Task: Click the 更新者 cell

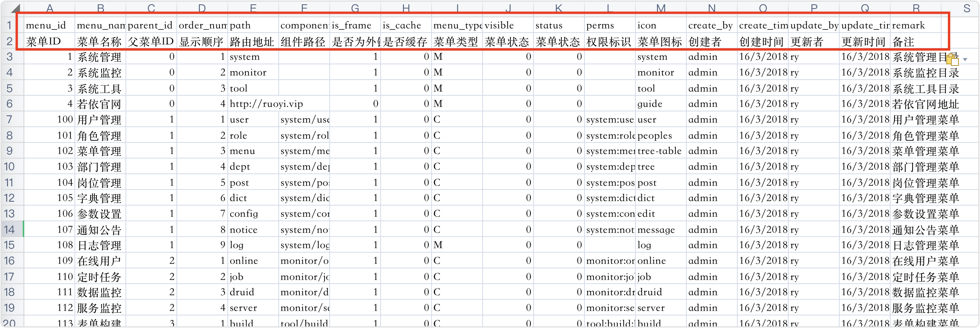Action: tap(814, 41)
